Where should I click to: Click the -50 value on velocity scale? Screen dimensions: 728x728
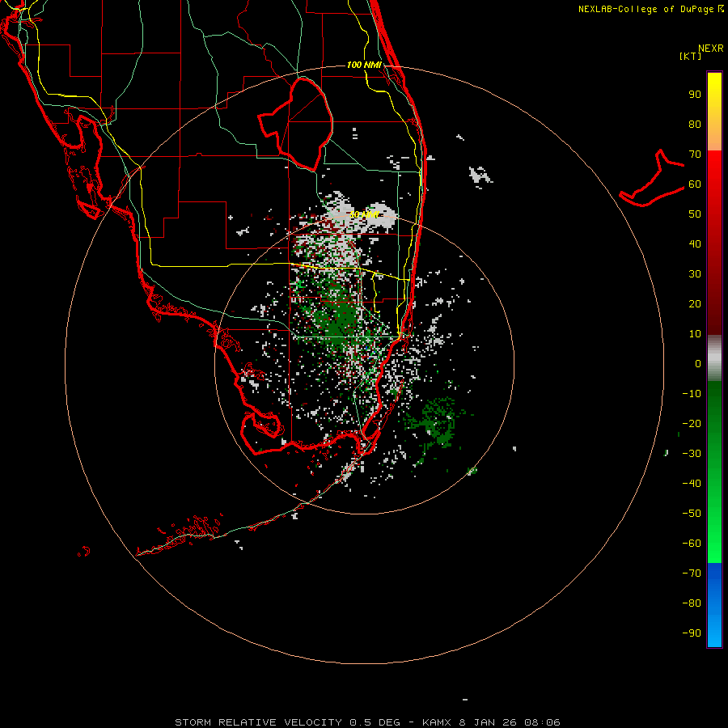tap(692, 513)
